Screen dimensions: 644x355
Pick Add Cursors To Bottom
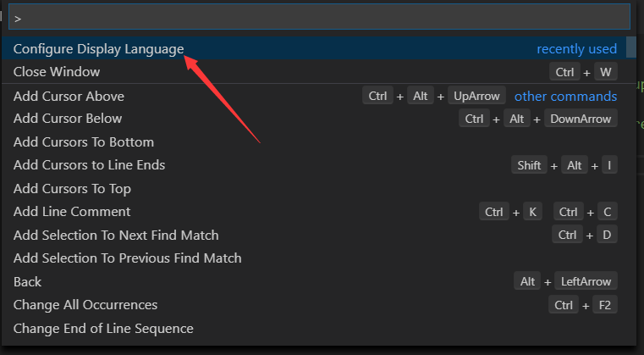click(x=84, y=142)
